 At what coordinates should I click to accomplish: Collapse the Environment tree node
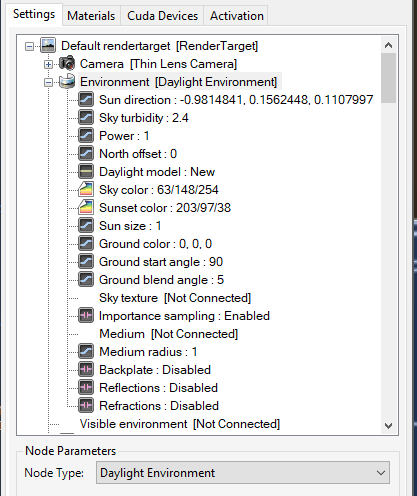pos(48,82)
